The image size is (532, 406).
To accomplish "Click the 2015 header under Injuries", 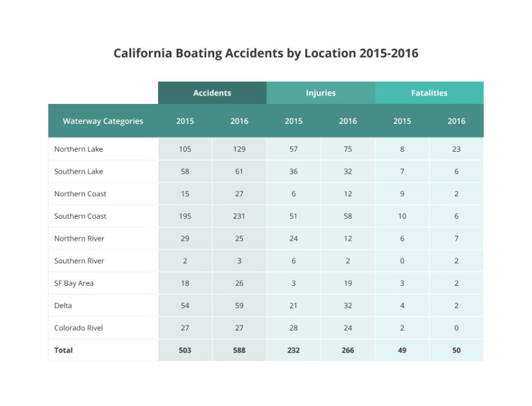I will point(293,121).
